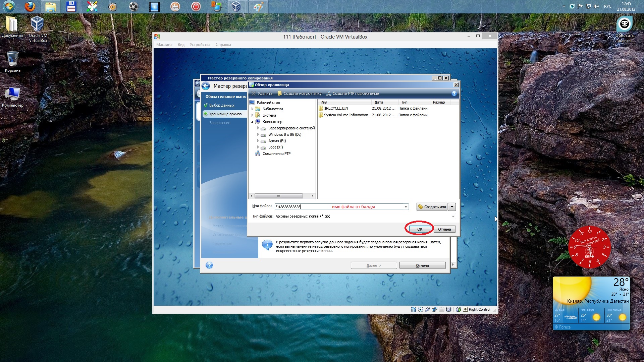Open the Вид menu in VirtualBox
Image resolution: width=644 pixels, height=362 pixels.
[181, 45]
